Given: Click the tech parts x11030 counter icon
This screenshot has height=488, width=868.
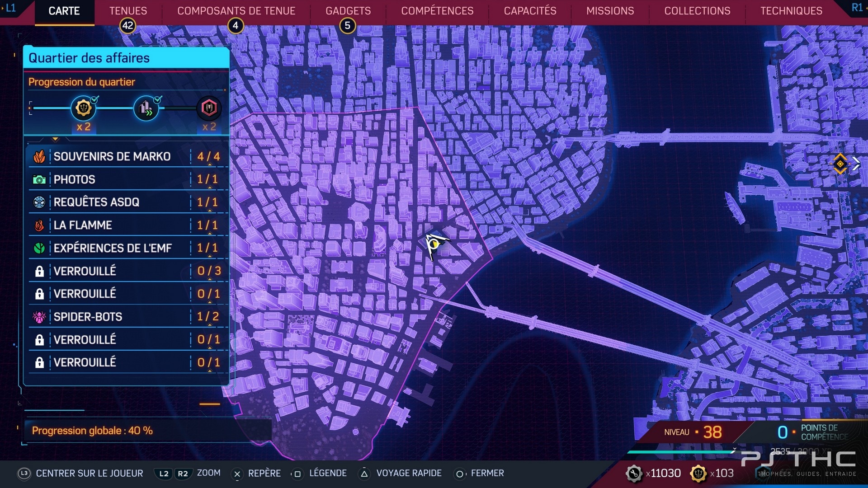Looking at the screenshot, I should 634,474.
